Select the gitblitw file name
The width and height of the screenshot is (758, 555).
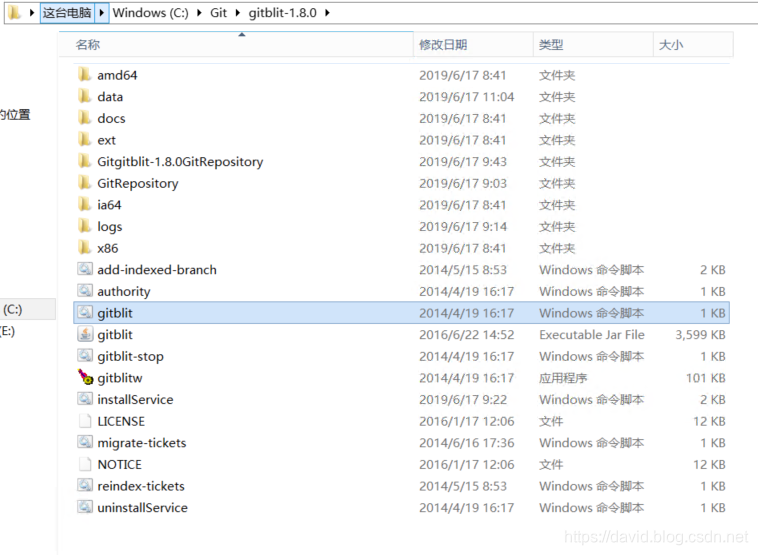tap(119, 378)
